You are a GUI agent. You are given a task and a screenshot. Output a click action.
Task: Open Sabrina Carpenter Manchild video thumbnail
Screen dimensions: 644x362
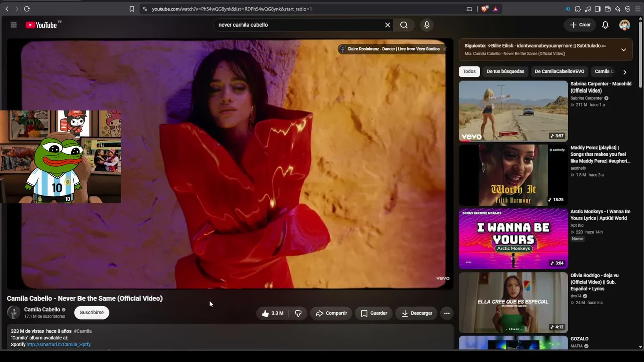[513, 111]
